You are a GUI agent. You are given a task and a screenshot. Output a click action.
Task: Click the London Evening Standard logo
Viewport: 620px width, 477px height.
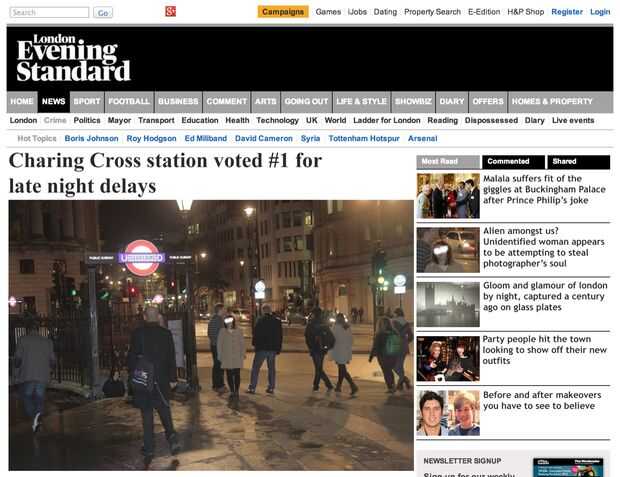tap(74, 58)
